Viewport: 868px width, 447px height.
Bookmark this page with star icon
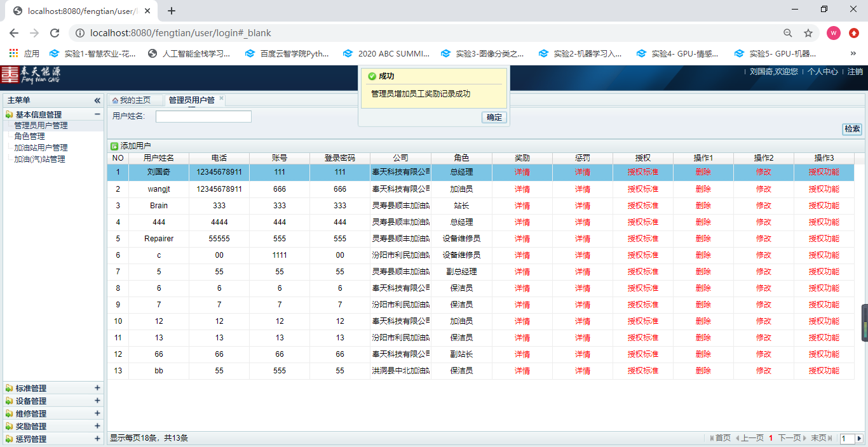tap(808, 33)
